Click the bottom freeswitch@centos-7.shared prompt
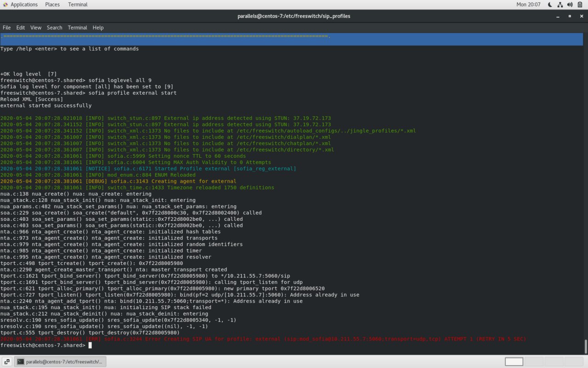The height and width of the screenshot is (368, 588). tap(43, 345)
